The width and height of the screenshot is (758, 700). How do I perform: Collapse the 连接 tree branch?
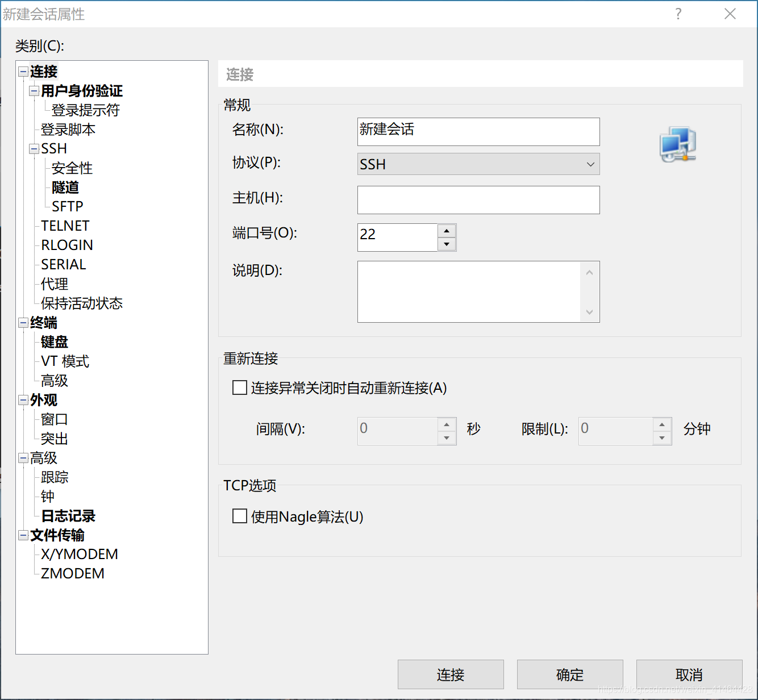click(23, 71)
